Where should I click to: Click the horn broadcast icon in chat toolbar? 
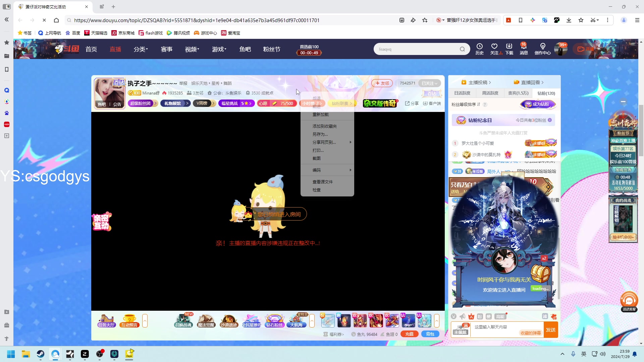pyautogui.click(x=462, y=316)
